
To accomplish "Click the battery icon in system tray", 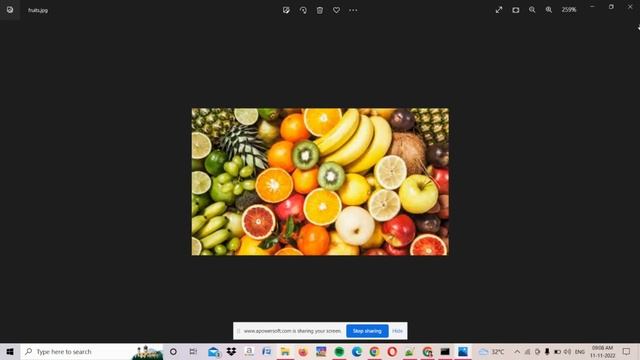I will click(557, 351).
